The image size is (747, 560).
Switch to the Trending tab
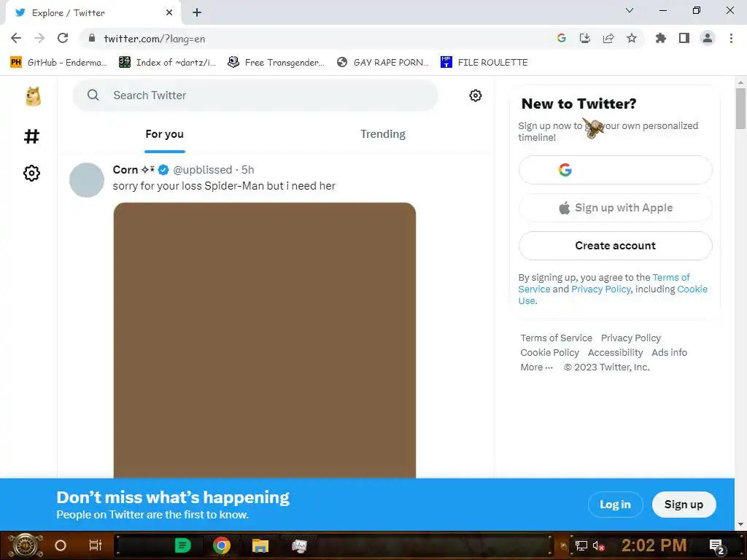point(382,134)
